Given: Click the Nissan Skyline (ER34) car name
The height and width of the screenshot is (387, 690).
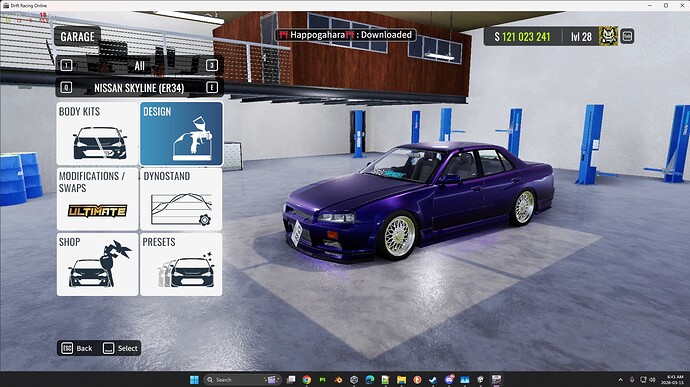Looking at the screenshot, I should tap(139, 88).
